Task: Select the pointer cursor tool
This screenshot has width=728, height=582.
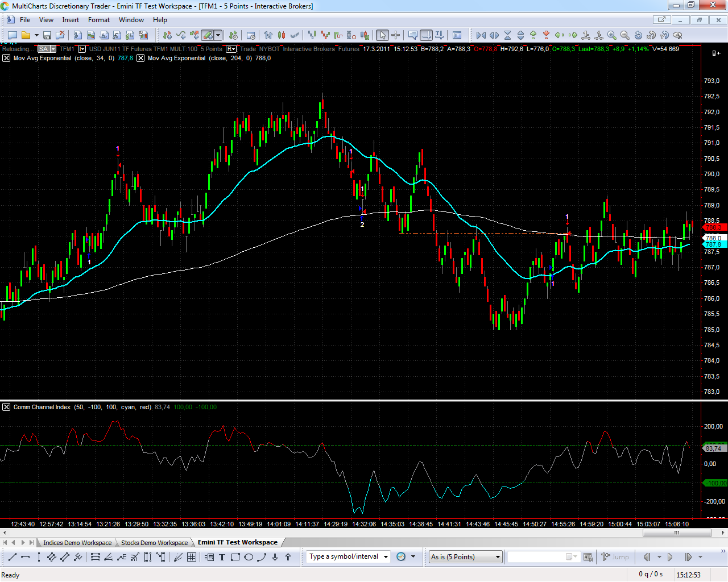Action: coord(382,35)
